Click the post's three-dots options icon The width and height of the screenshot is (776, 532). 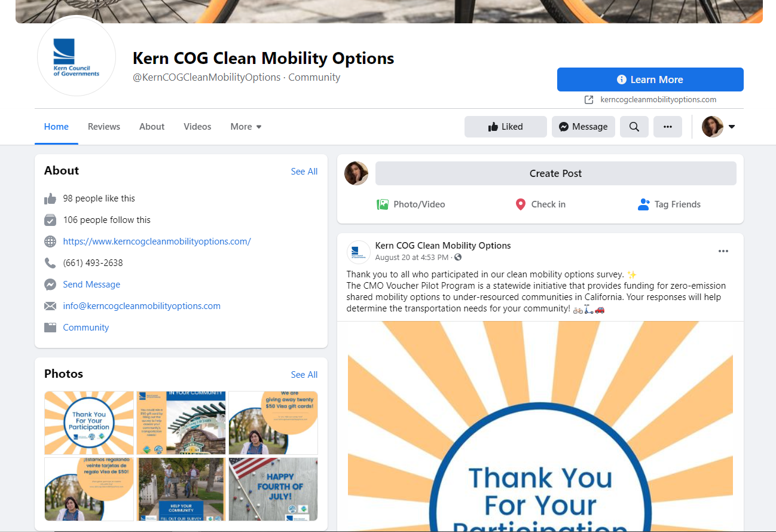(x=723, y=251)
